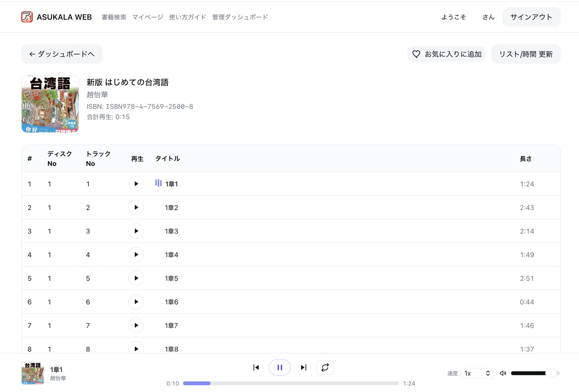Open the マイページ nav item
The height and width of the screenshot is (392, 579).
tap(147, 17)
